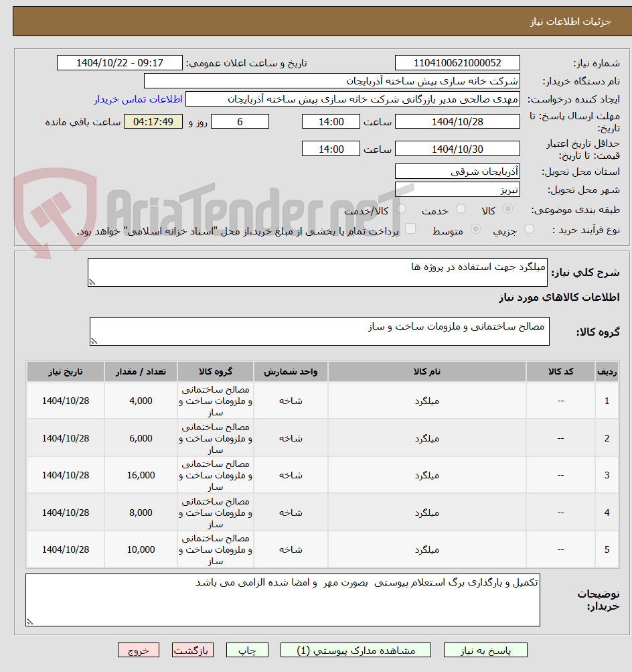Click the resize handle of شرح کلی نیاز box
This screenshot has width=632, height=672.
[x=92, y=282]
